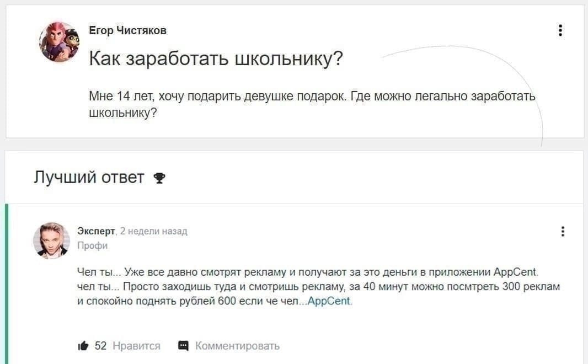Open Егор Чистяков's profile avatar

point(59,42)
